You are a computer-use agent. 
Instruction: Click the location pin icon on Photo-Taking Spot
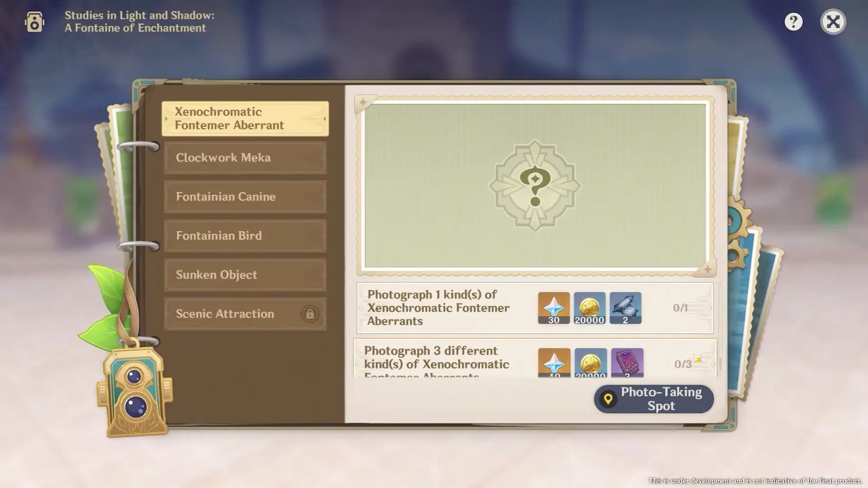pos(608,399)
